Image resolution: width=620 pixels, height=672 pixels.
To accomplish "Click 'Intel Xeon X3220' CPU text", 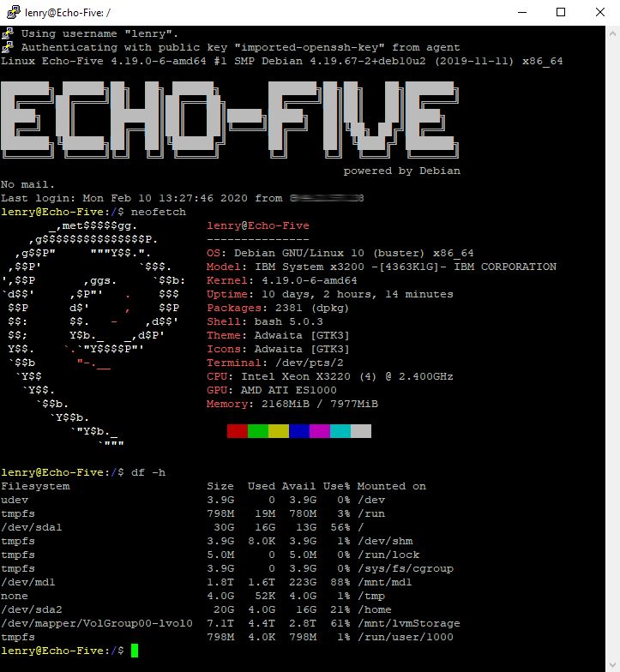I will (296, 376).
